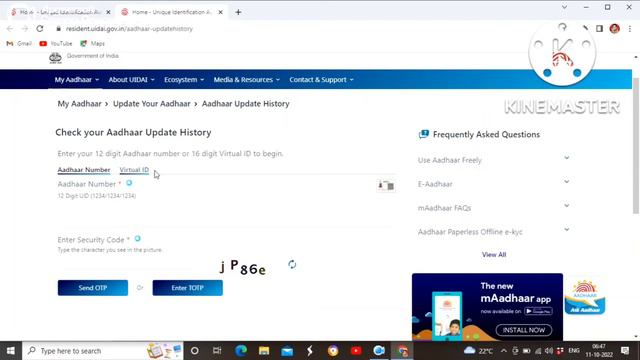Toggle the browser side panel icon
Image resolution: width=640 pixels, height=360 pixels.
(x=599, y=29)
